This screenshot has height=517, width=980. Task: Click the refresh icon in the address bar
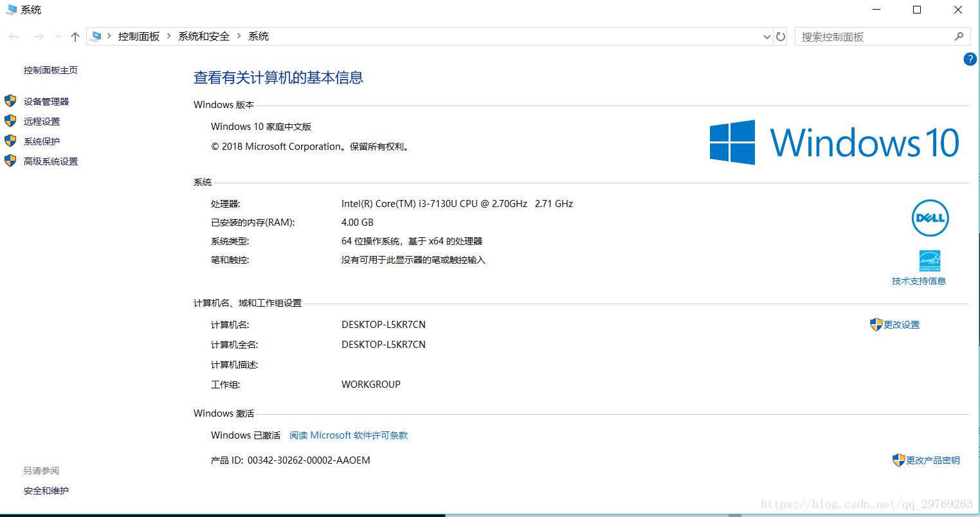(x=780, y=37)
